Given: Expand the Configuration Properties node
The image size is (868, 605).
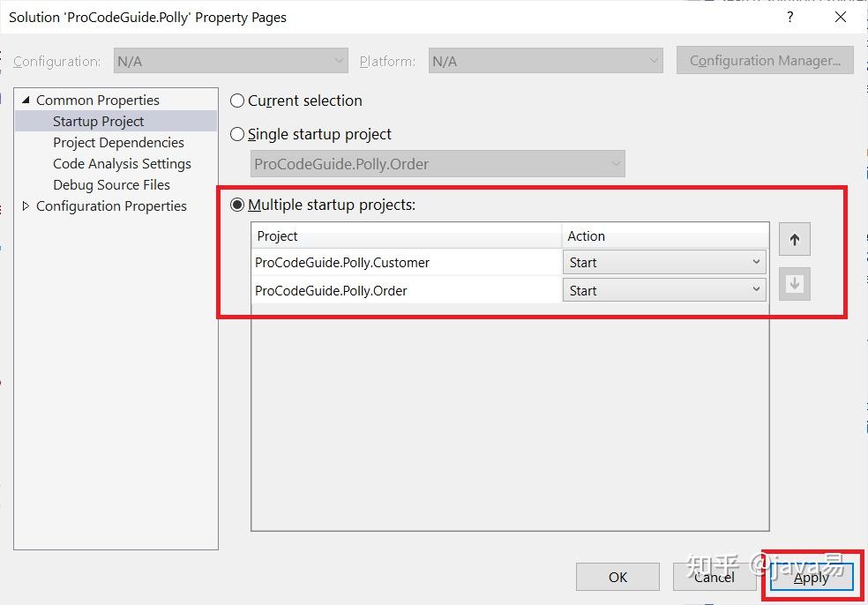Looking at the screenshot, I should pos(26,205).
